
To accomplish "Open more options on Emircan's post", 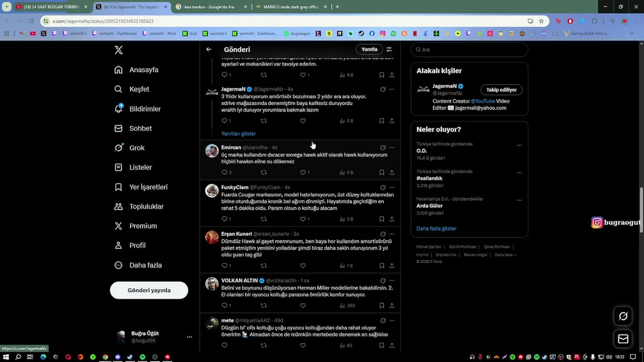I will coord(392,148).
